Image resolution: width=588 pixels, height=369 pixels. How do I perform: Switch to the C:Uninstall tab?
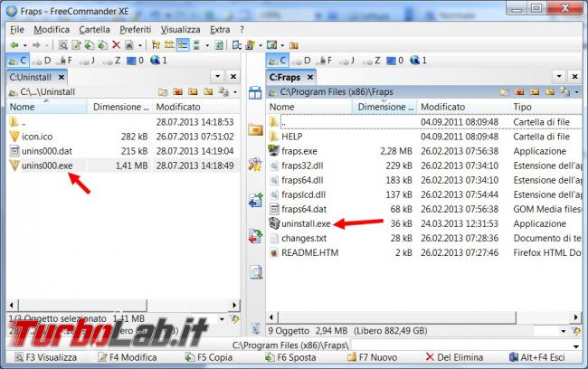click(31, 78)
